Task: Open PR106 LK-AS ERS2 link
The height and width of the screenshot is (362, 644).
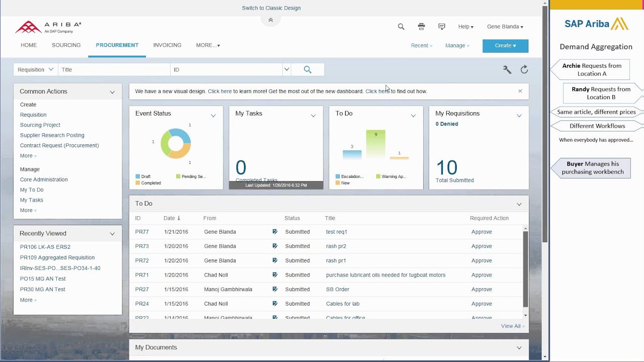Action: (x=45, y=247)
